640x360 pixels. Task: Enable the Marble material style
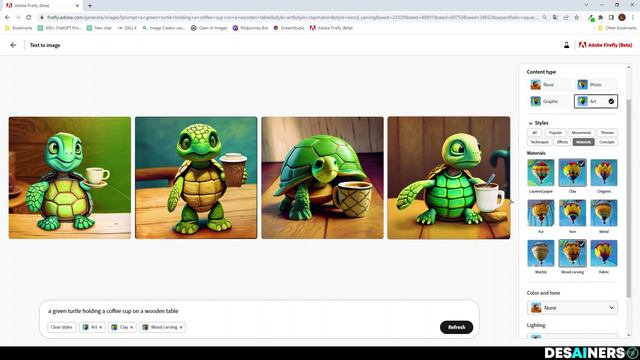(x=541, y=253)
